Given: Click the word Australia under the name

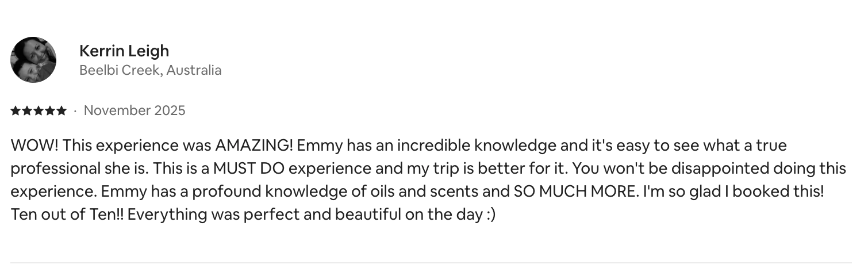Looking at the screenshot, I should click(194, 70).
